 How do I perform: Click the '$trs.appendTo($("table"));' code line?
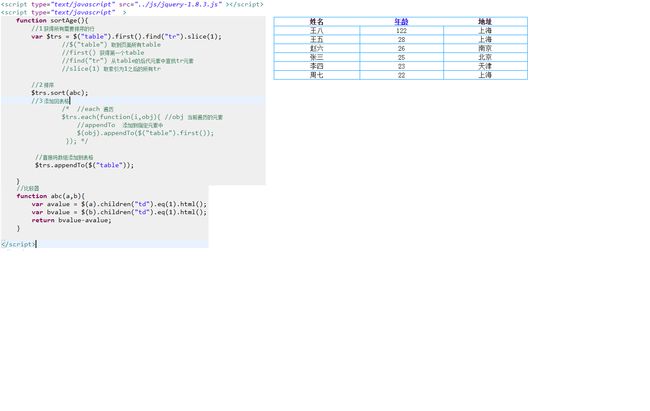tap(85, 165)
